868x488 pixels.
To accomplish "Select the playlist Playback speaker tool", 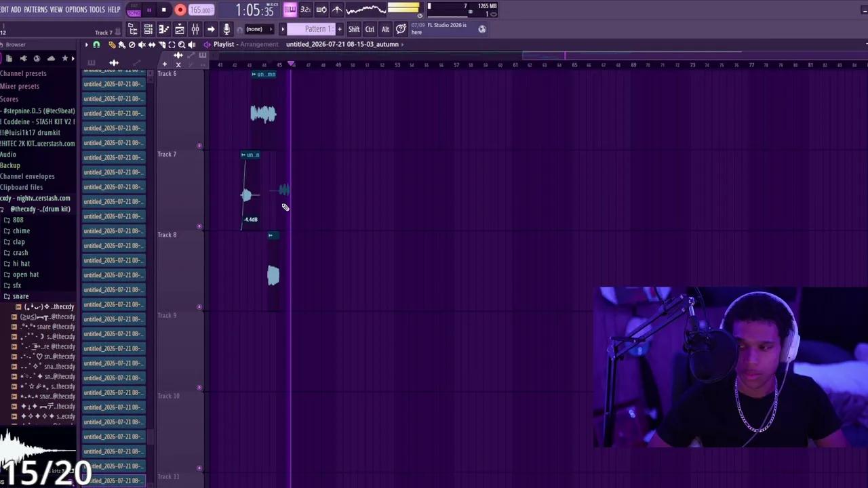I will point(192,45).
